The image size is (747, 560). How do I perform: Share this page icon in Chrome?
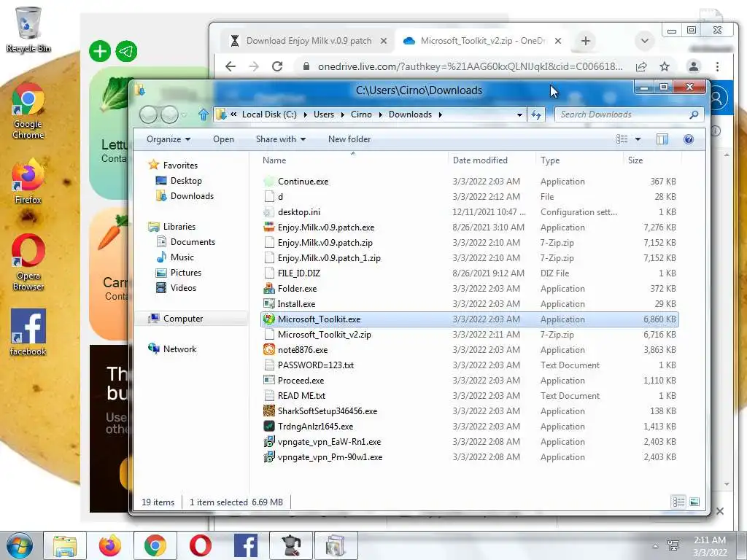pyautogui.click(x=641, y=66)
